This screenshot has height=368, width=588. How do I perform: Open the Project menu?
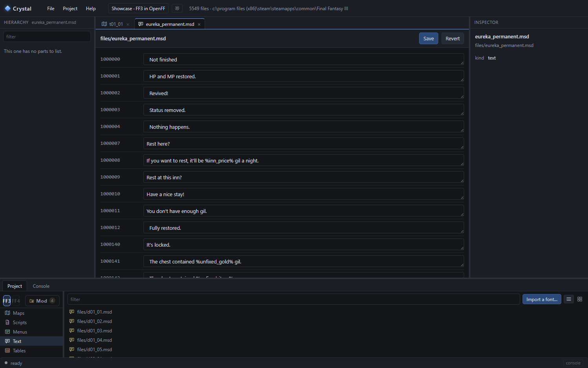pyautogui.click(x=70, y=8)
